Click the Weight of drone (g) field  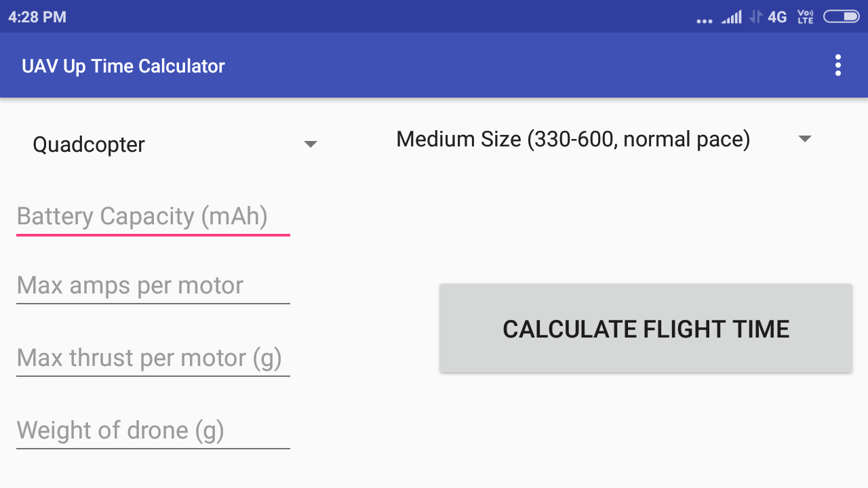153,430
